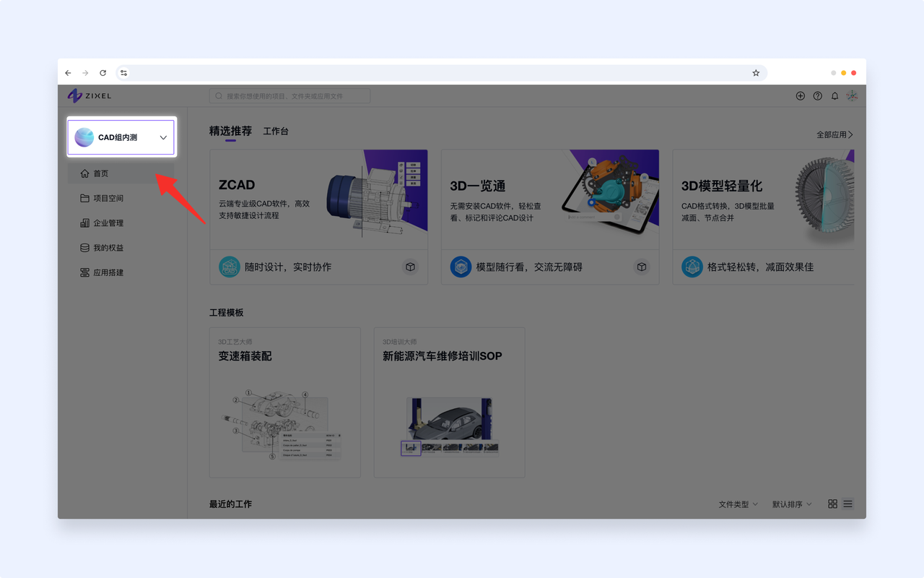Click the cube icon on ZCAD card
Screen dimensions: 924x578
click(x=410, y=267)
